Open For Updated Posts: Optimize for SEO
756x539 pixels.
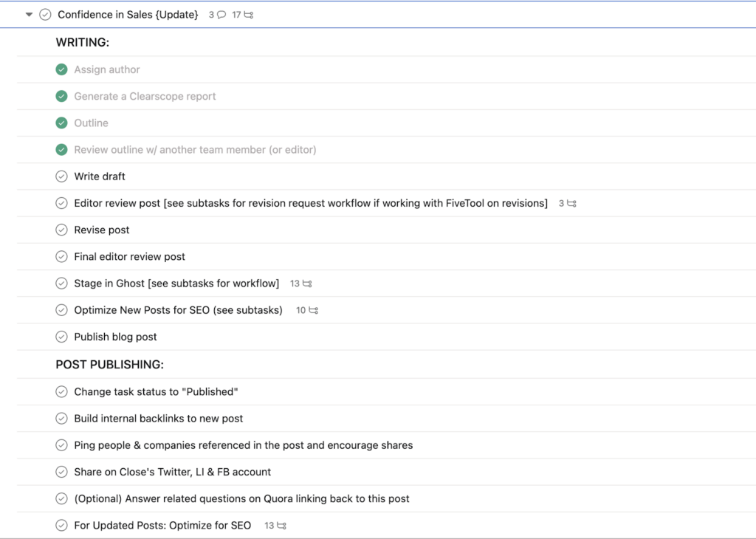point(162,526)
